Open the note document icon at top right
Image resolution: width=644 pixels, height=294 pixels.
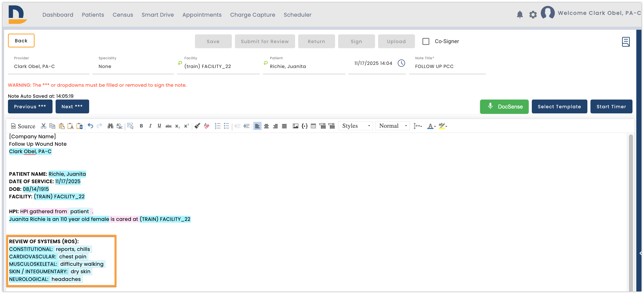coord(626,42)
